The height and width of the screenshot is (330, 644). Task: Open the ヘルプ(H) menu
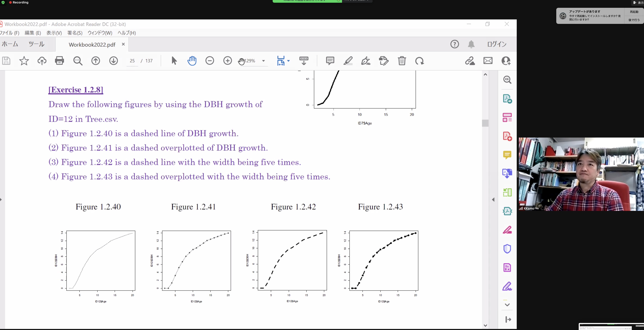click(x=127, y=33)
